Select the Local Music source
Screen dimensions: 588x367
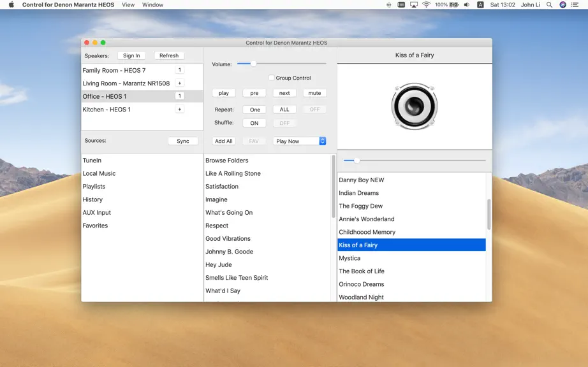[142, 173]
